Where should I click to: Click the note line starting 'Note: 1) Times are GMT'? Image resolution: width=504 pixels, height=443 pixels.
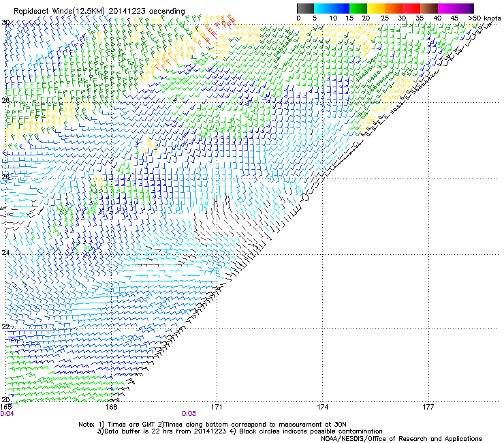212,425
